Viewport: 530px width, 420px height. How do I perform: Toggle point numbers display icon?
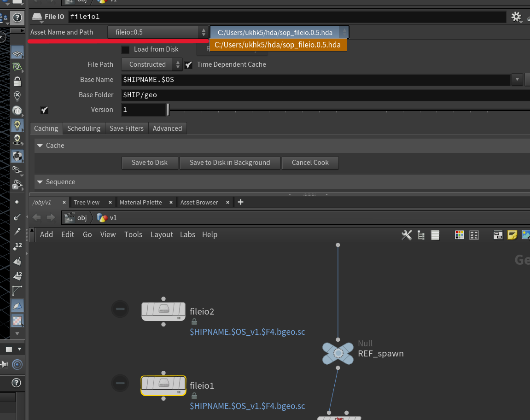17,246
